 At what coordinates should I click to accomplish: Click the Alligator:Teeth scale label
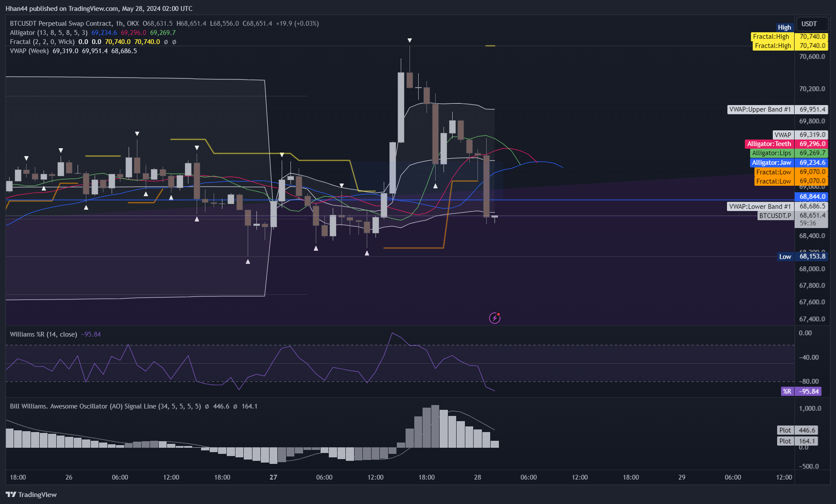pyautogui.click(x=769, y=144)
